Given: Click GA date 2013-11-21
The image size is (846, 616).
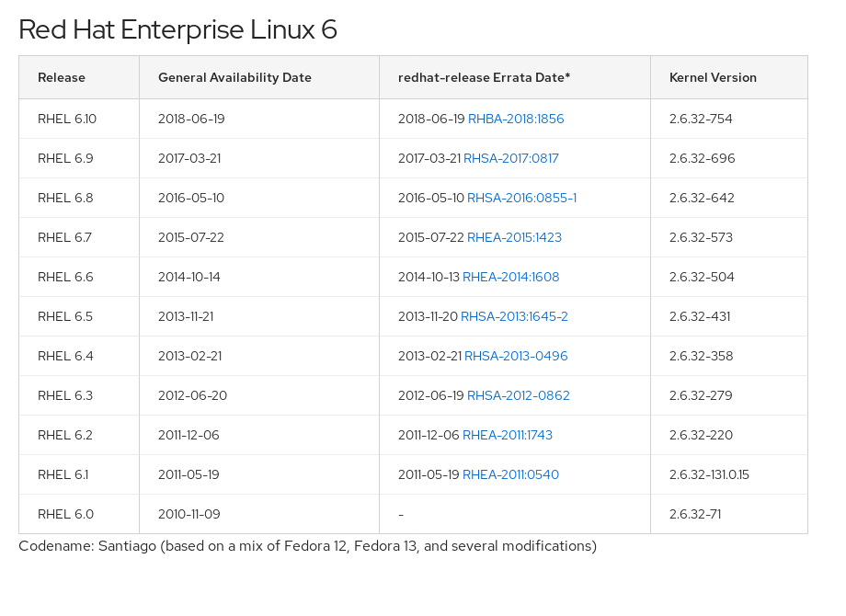Looking at the screenshot, I should pos(186,316).
